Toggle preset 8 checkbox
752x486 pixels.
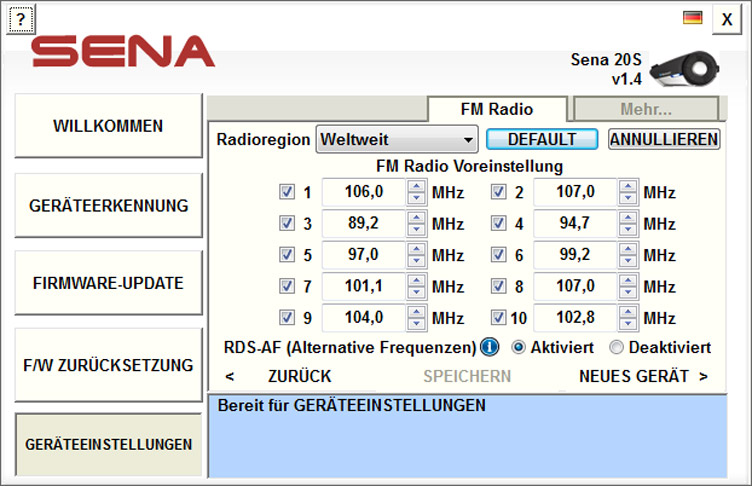click(x=498, y=286)
